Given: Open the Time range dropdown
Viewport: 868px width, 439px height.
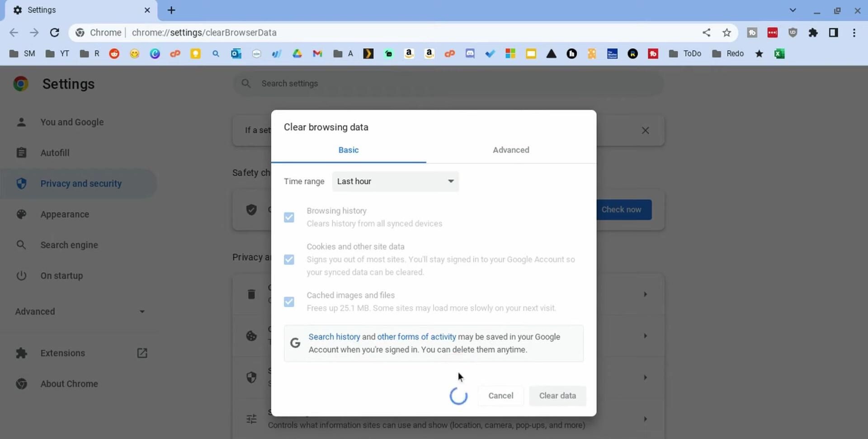Looking at the screenshot, I should tap(396, 181).
